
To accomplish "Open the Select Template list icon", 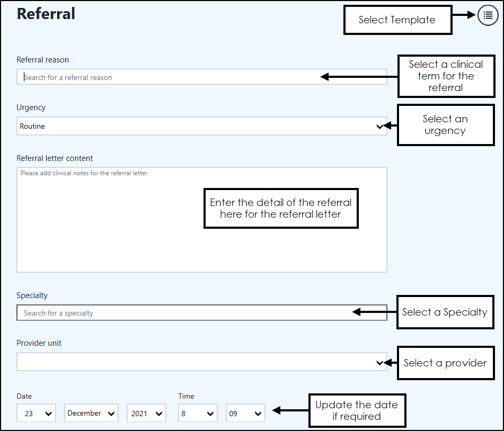I will click(488, 15).
